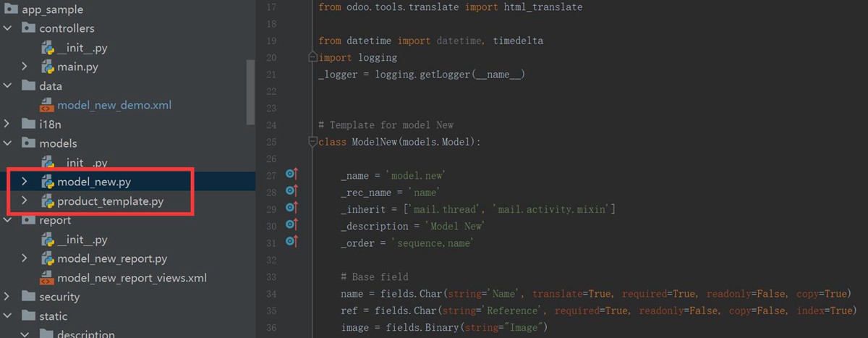This screenshot has width=868, height=338.
Task: Click XML icon of model_new_demo.xml
Action: tap(48, 106)
